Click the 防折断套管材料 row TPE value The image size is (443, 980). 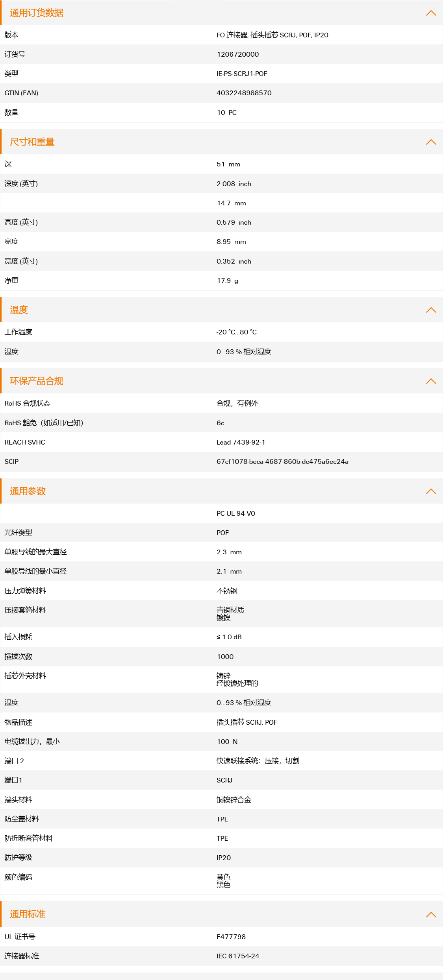(222, 838)
